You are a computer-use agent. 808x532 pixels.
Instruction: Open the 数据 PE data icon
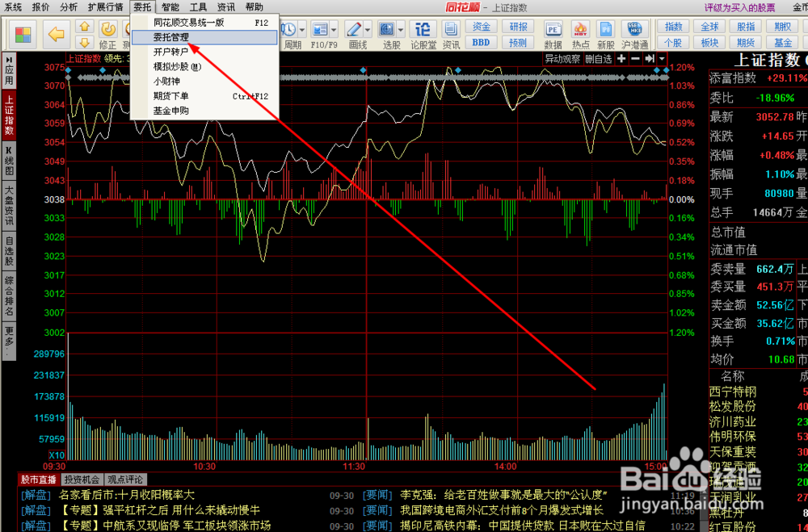(x=553, y=29)
